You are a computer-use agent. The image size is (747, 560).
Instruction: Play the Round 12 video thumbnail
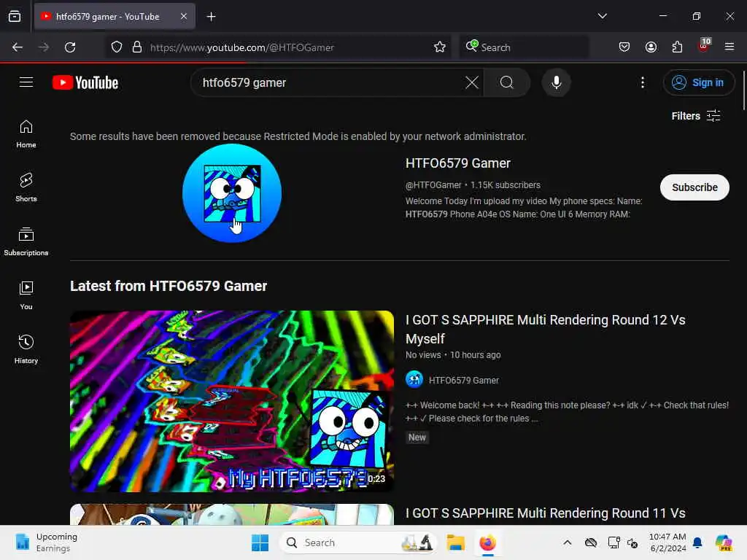click(232, 401)
